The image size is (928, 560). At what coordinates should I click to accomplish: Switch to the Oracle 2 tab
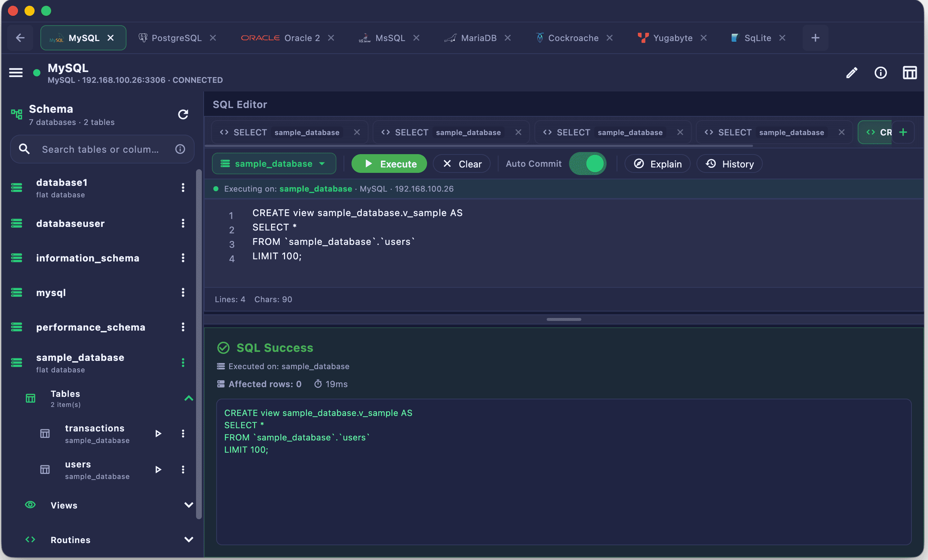(x=287, y=38)
